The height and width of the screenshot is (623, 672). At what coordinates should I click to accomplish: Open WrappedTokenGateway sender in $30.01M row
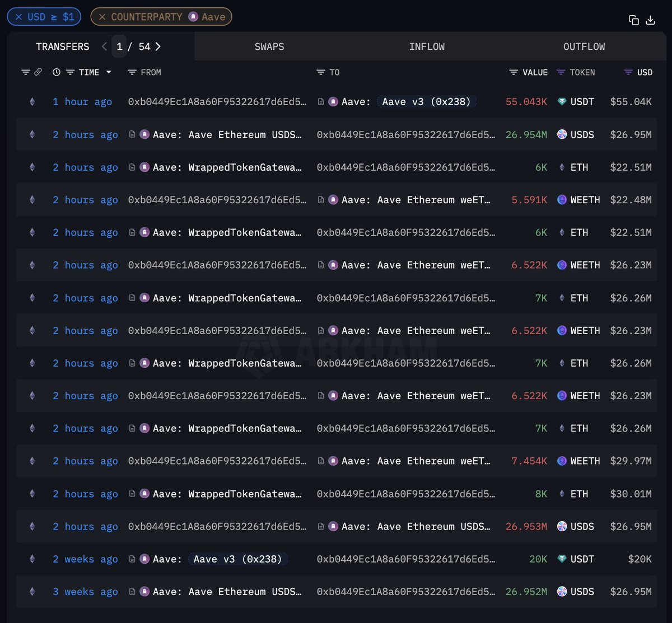(x=227, y=494)
